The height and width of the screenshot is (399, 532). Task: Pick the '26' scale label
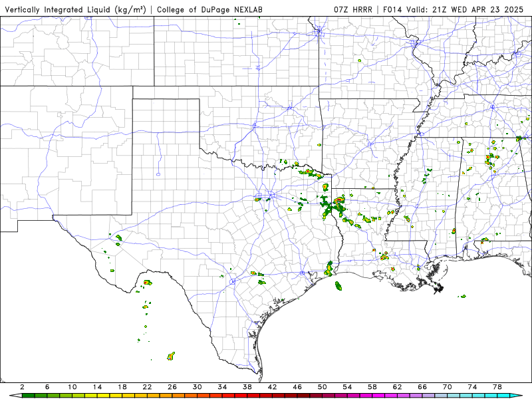172,387
